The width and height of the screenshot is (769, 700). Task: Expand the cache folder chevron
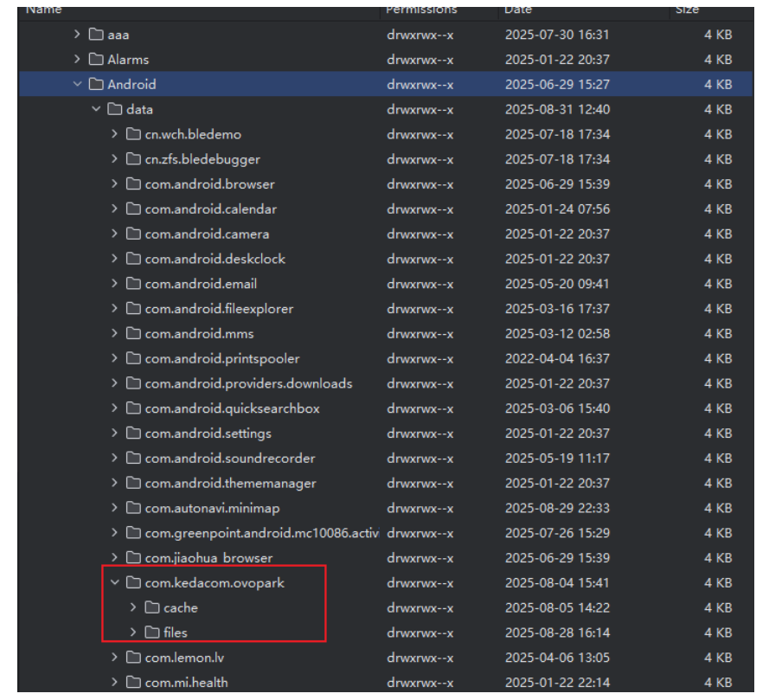coord(133,607)
